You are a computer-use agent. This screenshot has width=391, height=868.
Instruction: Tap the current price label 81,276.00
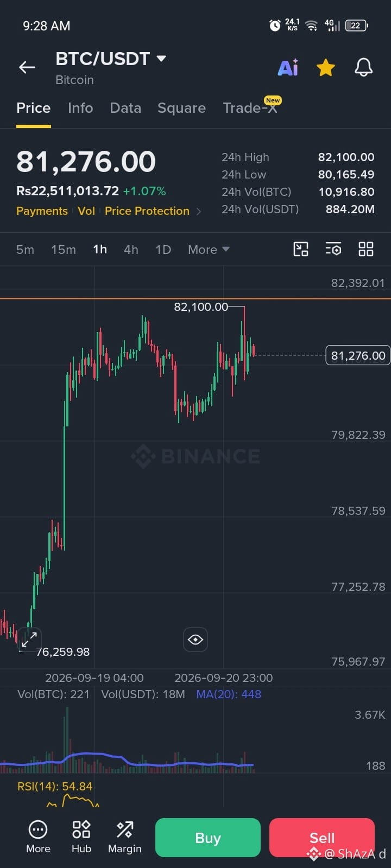point(358,356)
